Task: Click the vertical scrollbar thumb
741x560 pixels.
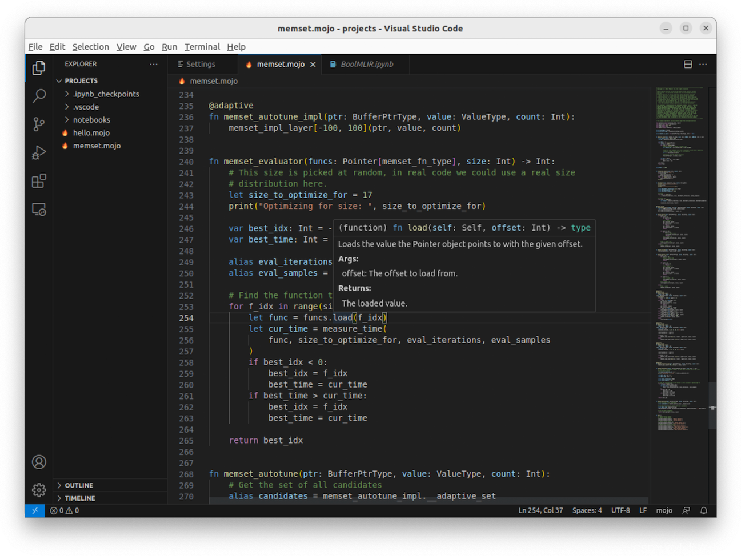Action: [712, 405]
